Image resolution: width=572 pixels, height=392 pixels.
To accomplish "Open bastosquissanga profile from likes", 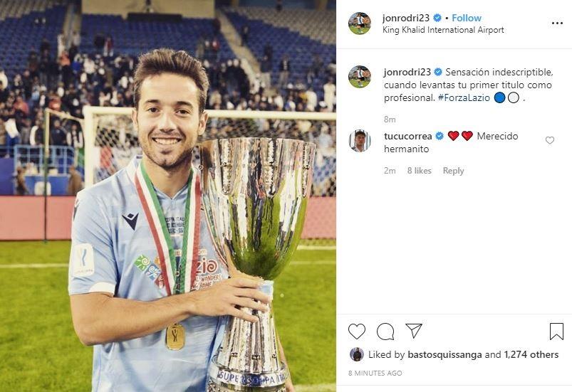I will (x=444, y=354).
